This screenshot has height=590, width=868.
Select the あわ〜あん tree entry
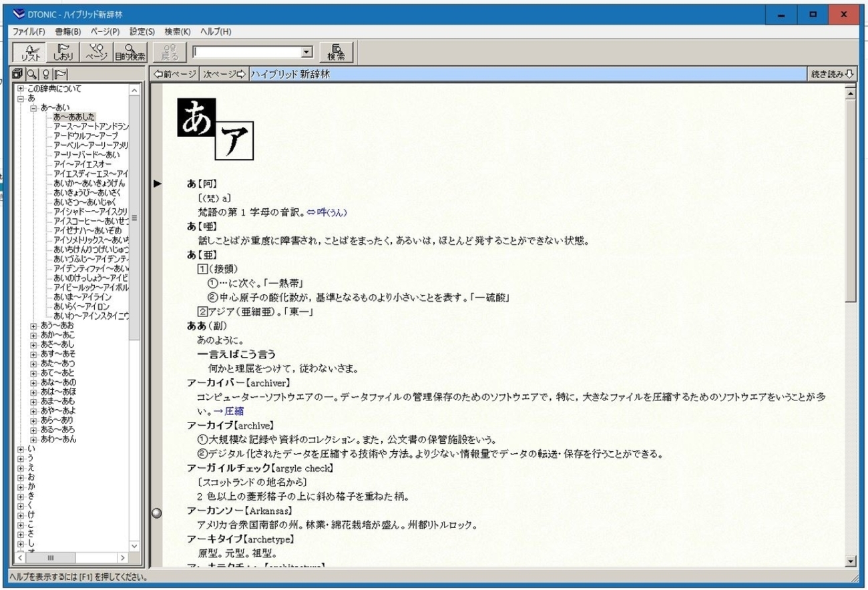pyautogui.click(x=57, y=439)
